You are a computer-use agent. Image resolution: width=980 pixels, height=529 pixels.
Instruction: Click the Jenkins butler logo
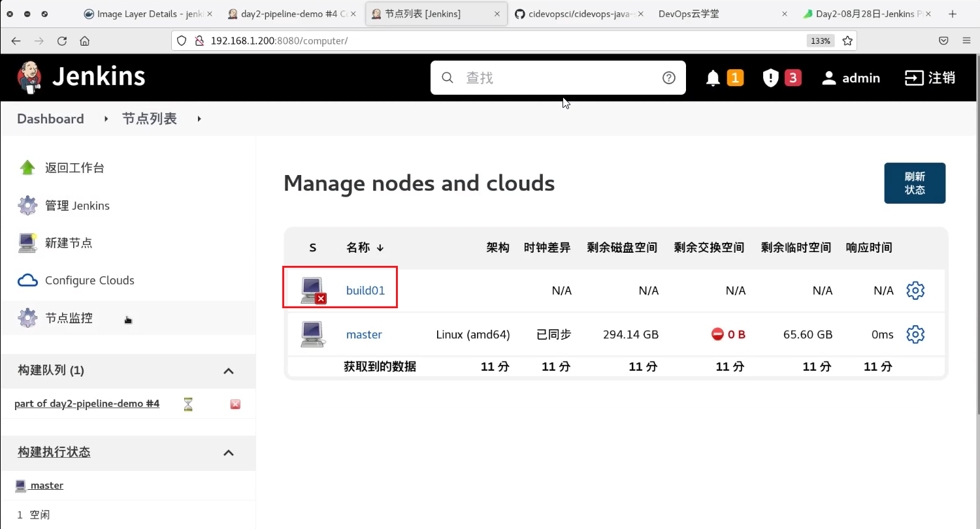click(29, 77)
